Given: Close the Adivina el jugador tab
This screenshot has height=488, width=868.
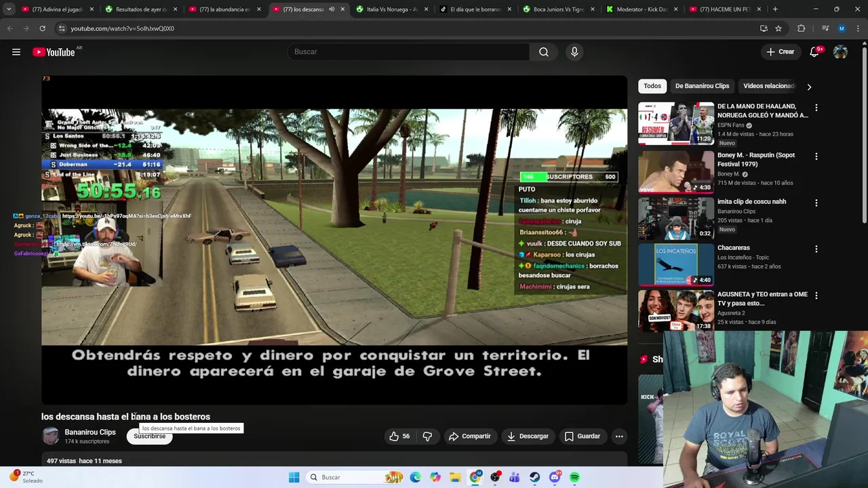Looking at the screenshot, I should pos(92,9).
